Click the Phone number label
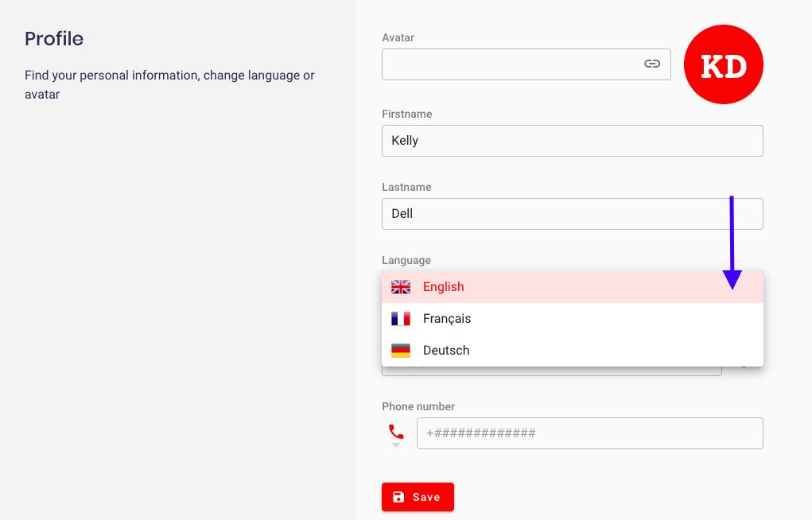 click(x=418, y=406)
